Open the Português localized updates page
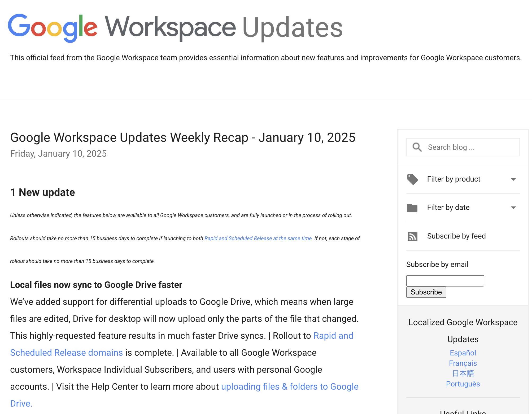This screenshot has width=532, height=414. (463, 384)
